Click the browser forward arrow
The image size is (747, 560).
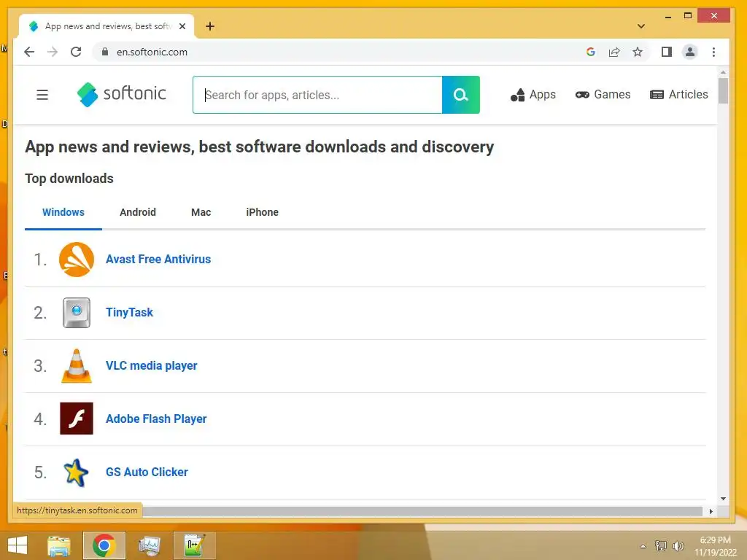pos(53,52)
